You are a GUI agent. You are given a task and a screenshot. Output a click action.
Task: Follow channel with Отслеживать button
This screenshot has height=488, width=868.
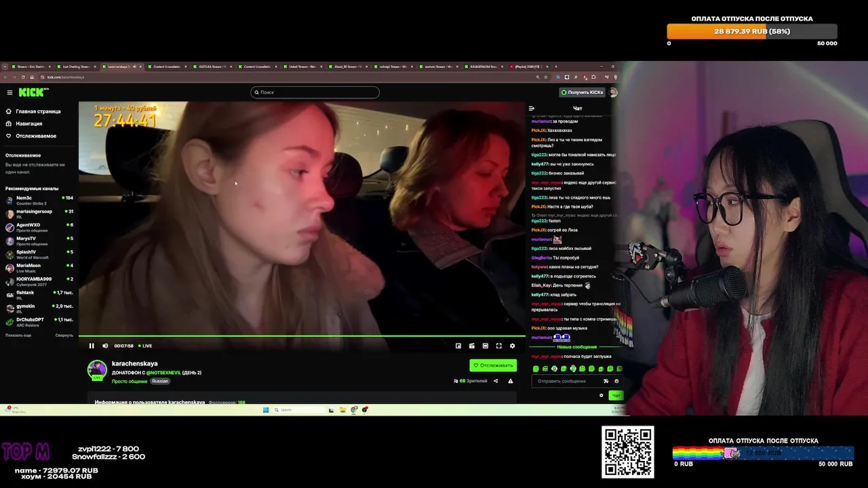493,365
